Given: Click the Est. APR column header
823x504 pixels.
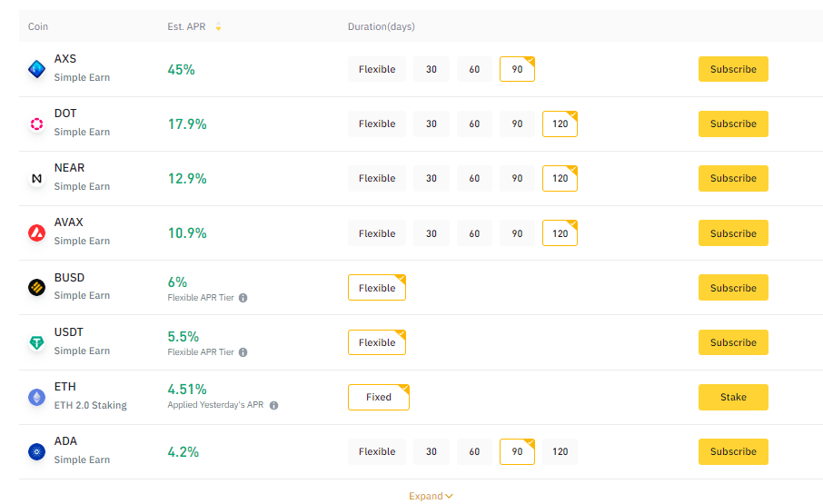Looking at the screenshot, I should [186, 26].
